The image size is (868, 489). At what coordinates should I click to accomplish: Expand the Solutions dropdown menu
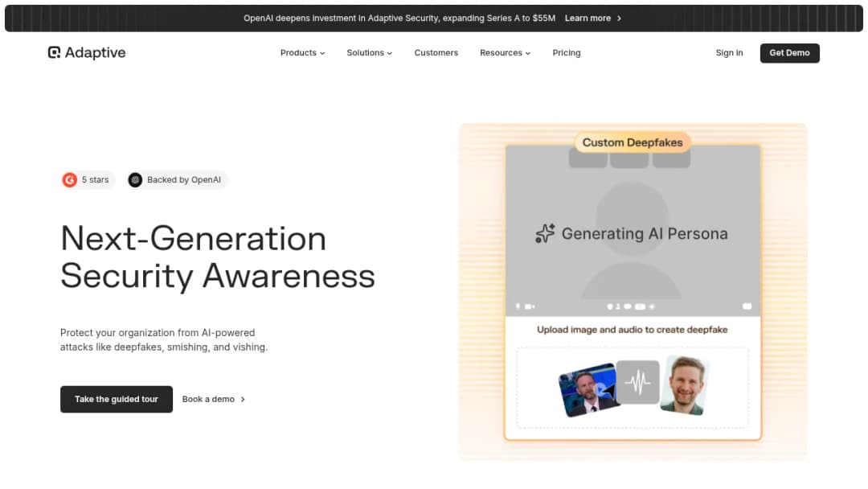coord(369,52)
